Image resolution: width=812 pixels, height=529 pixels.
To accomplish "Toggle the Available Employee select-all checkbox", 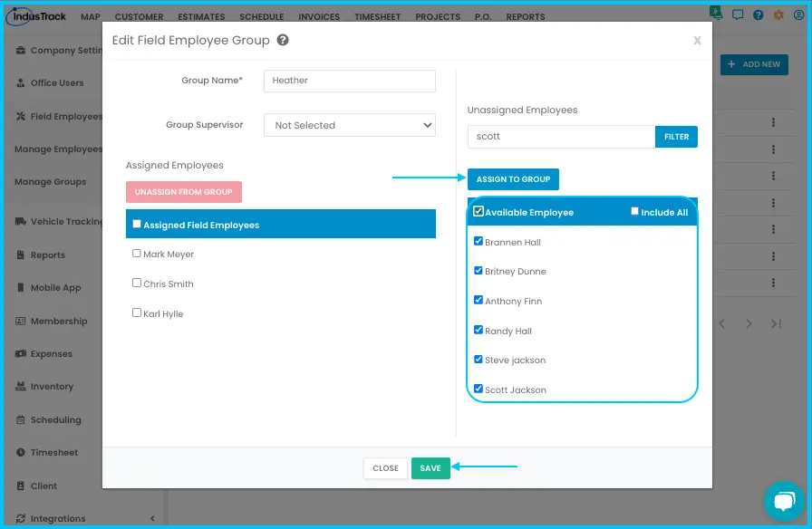I will (x=478, y=212).
